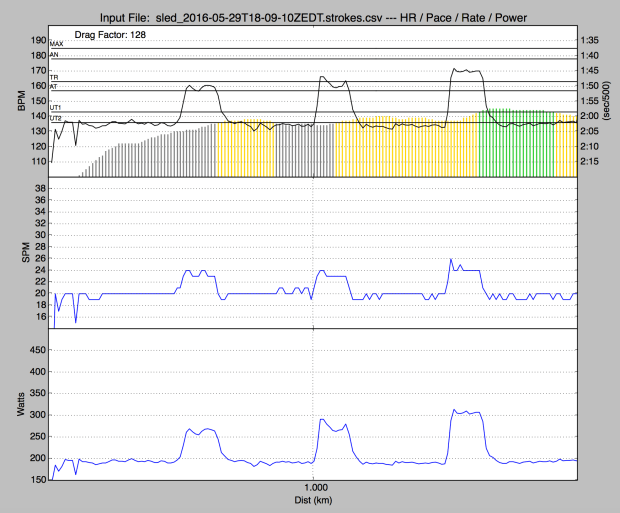
Task: Click the AT heart rate zone label
Action: click(56, 88)
